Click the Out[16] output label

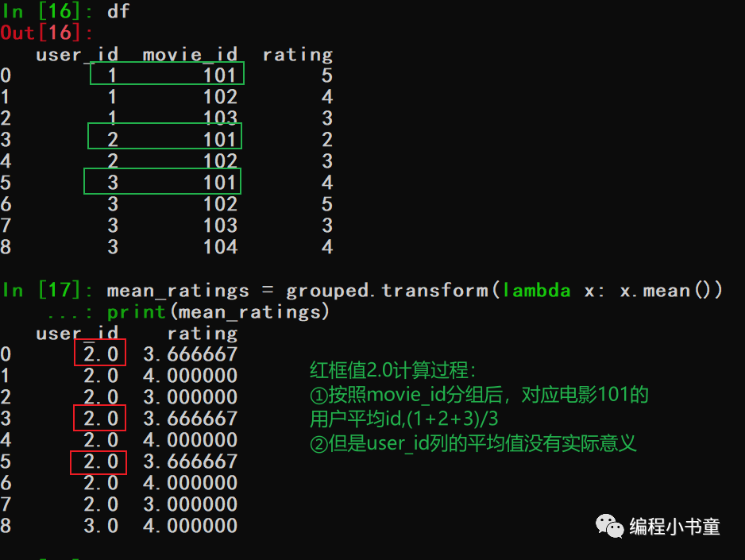tap(46, 33)
